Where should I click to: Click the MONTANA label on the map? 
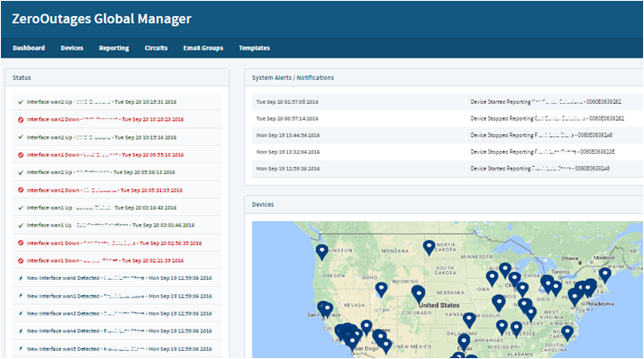(x=394, y=251)
